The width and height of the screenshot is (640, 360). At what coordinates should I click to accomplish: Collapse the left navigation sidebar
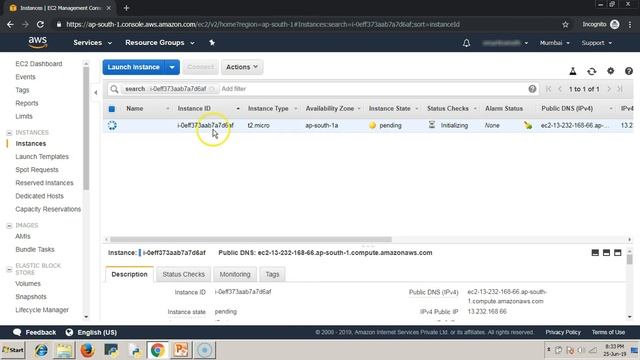pos(96,93)
